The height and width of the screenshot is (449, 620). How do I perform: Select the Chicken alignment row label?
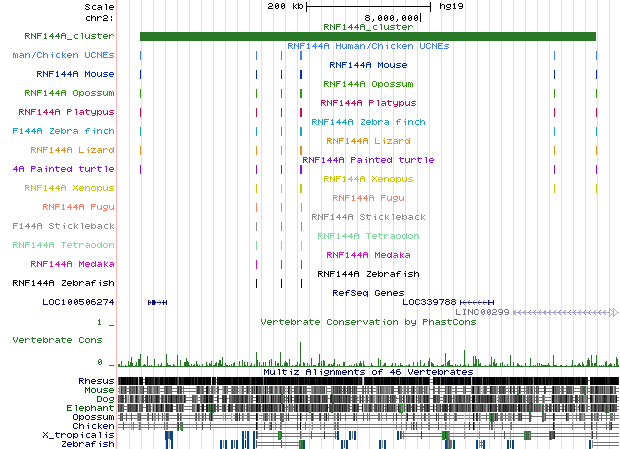pos(94,426)
